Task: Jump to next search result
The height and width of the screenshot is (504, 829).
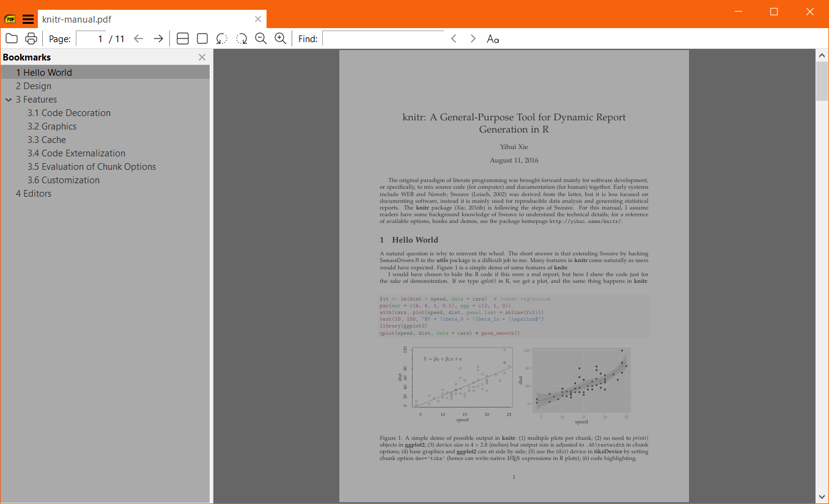Action: click(473, 38)
